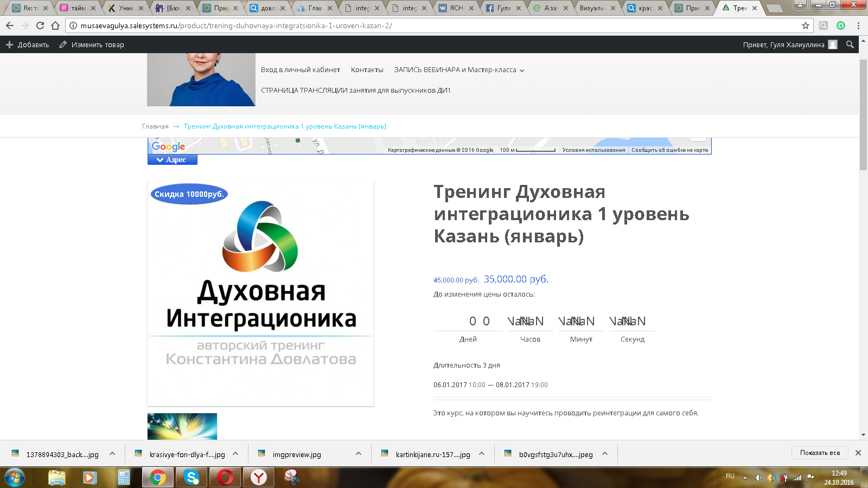Open Skype from the taskbar
868x488 pixels.
[x=191, y=477]
